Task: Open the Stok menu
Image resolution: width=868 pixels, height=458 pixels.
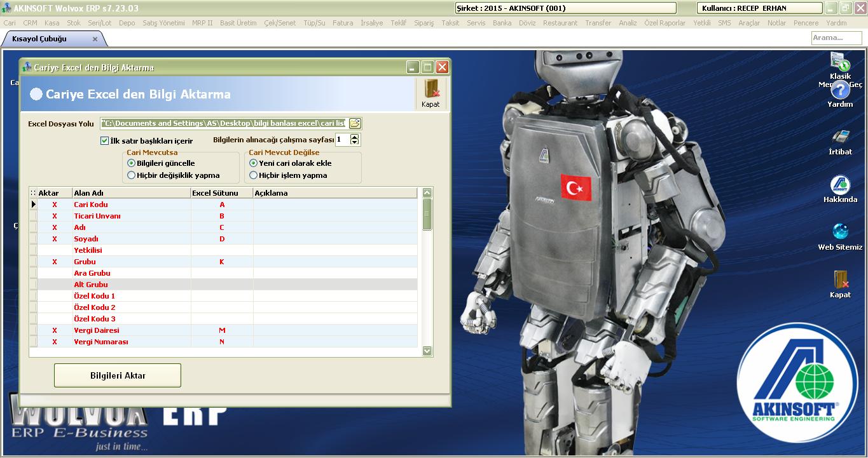Action: (74, 23)
